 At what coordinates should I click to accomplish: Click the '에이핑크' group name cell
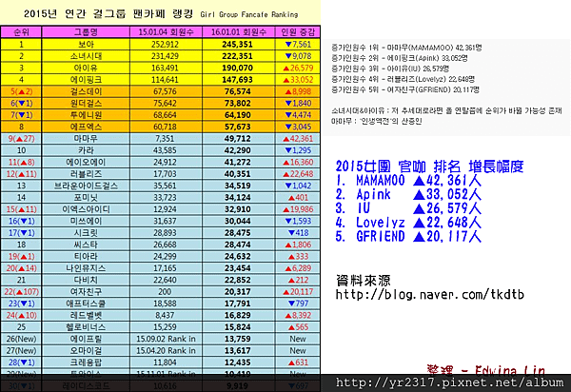(x=86, y=80)
